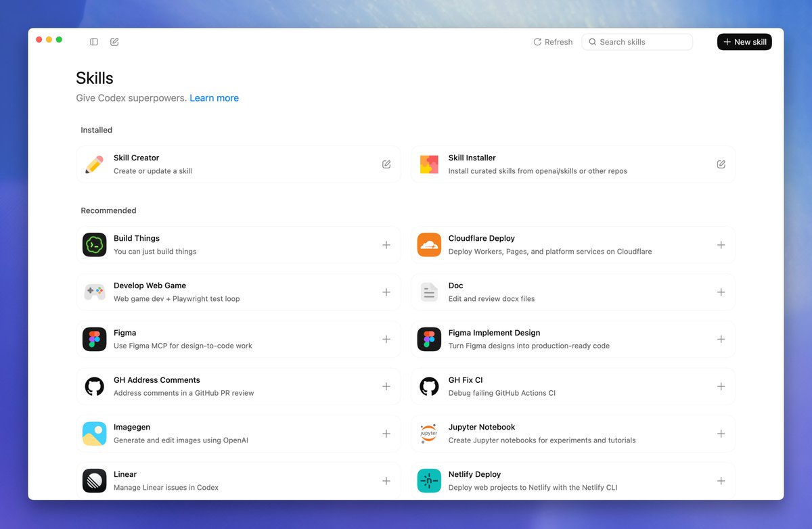This screenshot has height=529, width=812.
Task: Select the Skill Installer title text
Action: (472, 158)
